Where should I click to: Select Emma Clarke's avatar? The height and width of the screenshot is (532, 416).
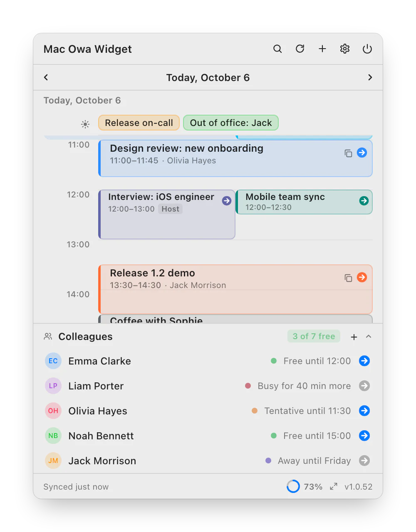53,361
